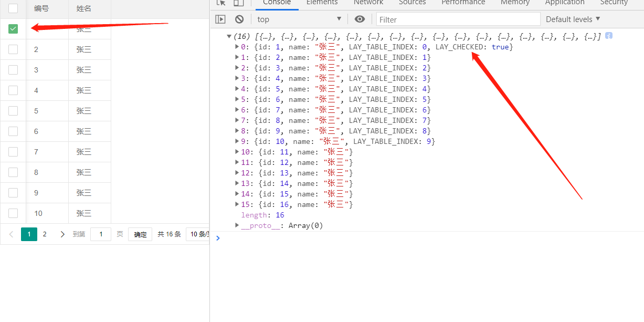Select current page 1 button

pos(29,234)
